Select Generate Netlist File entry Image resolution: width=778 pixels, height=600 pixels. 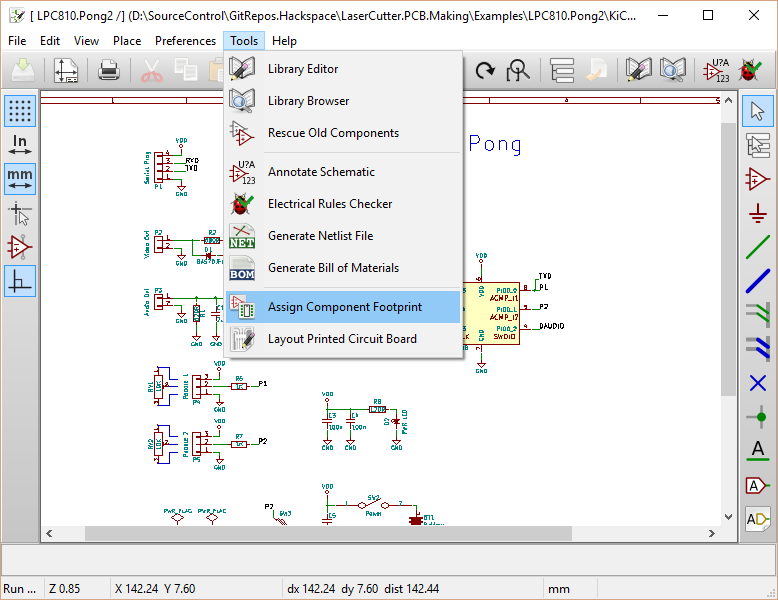tap(343, 236)
